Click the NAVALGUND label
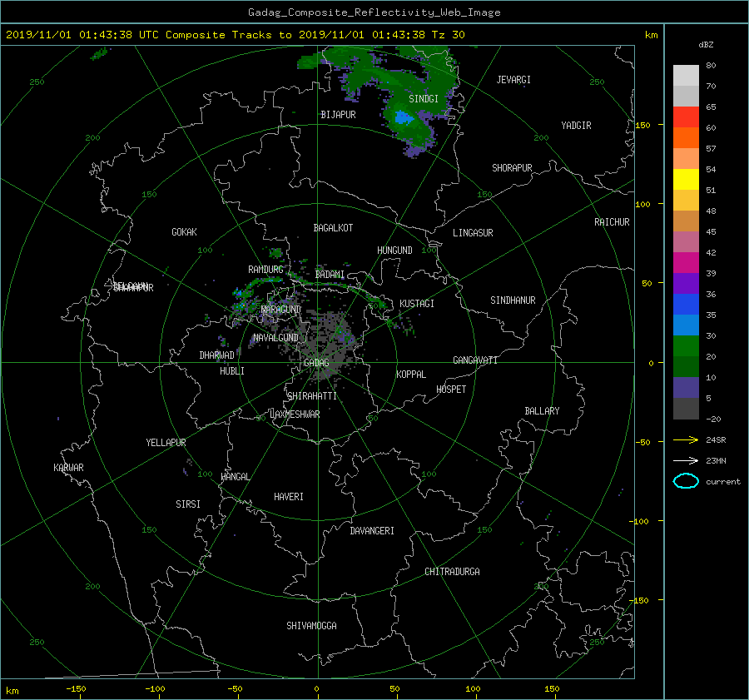 [275, 338]
